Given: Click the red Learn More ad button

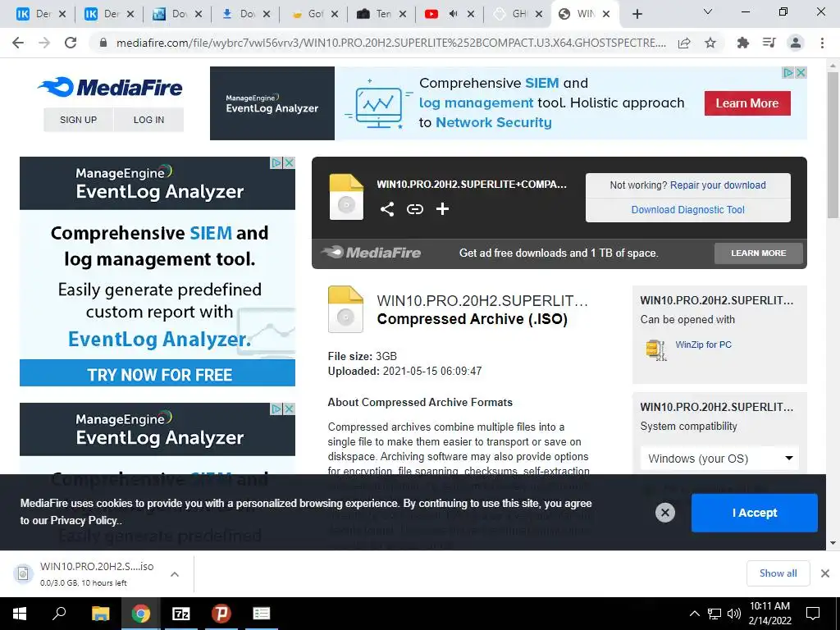Looking at the screenshot, I should pos(747,103).
